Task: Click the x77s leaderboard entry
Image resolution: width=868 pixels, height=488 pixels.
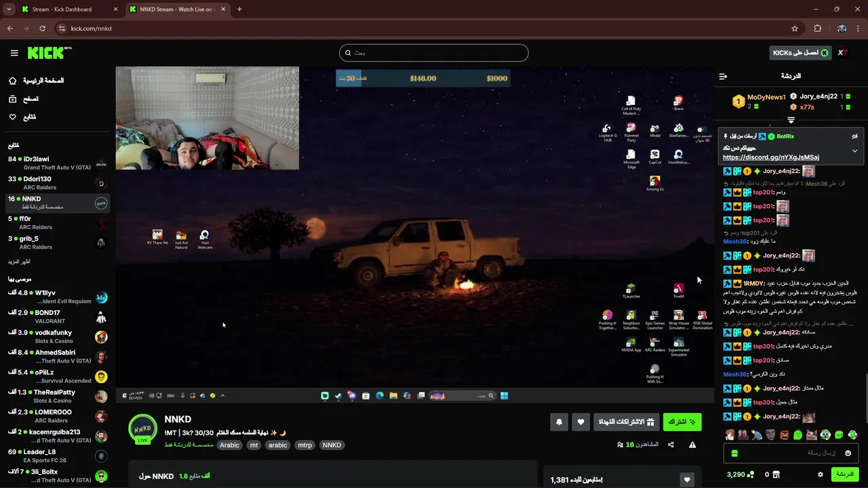Action: click(x=806, y=107)
